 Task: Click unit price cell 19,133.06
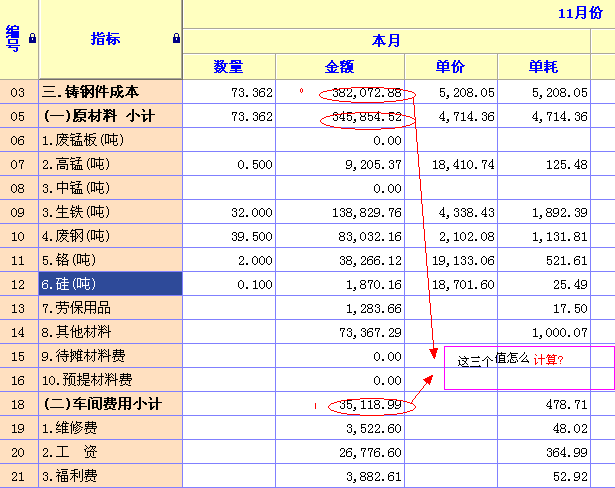451,260
